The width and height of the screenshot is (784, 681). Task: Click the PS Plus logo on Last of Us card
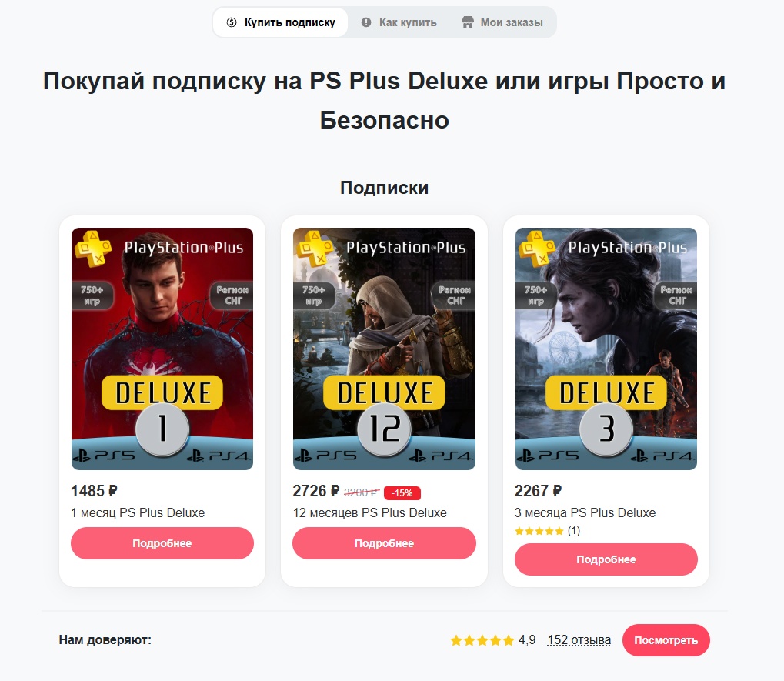pos(537,249)
